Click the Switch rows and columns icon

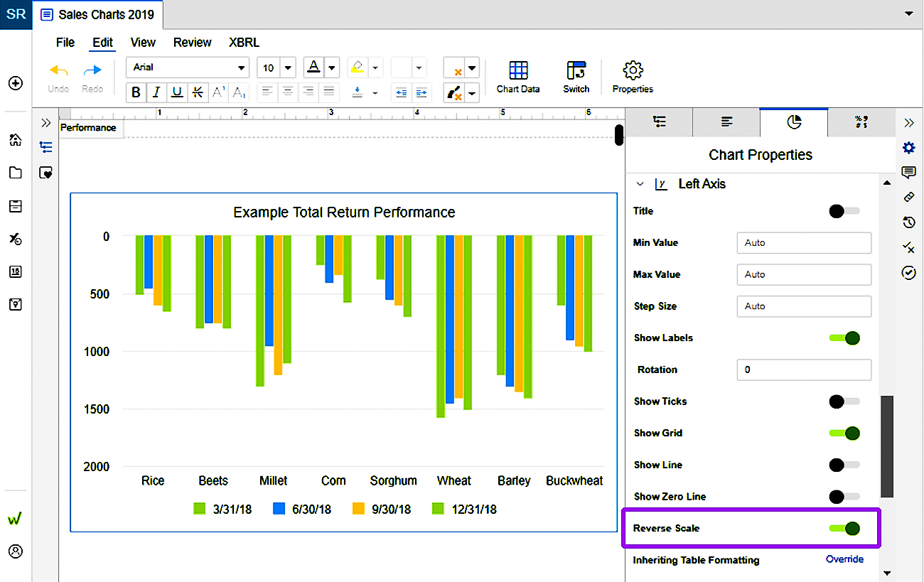[x=576, y=77]
